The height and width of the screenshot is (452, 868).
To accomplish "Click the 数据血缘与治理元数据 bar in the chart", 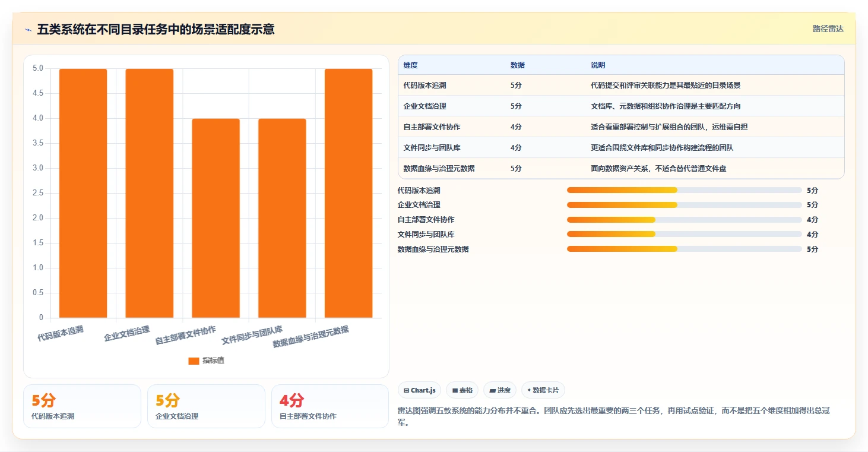I will [349, 193].
